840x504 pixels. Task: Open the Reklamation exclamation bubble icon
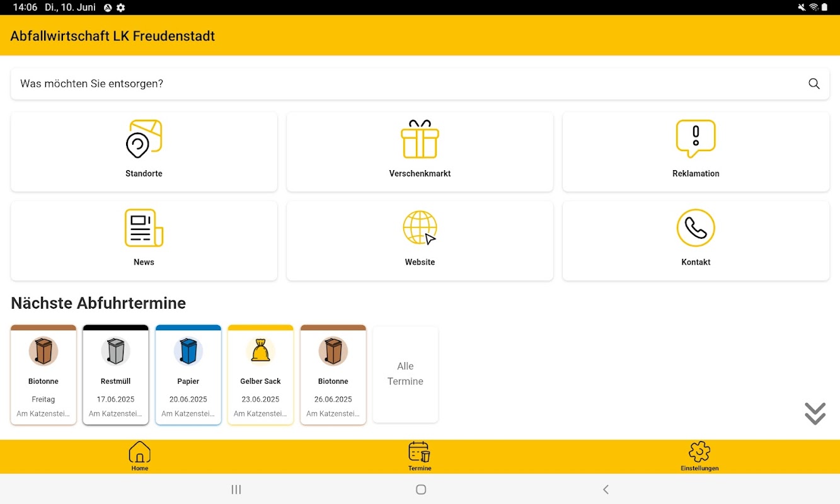coord(696,139)
